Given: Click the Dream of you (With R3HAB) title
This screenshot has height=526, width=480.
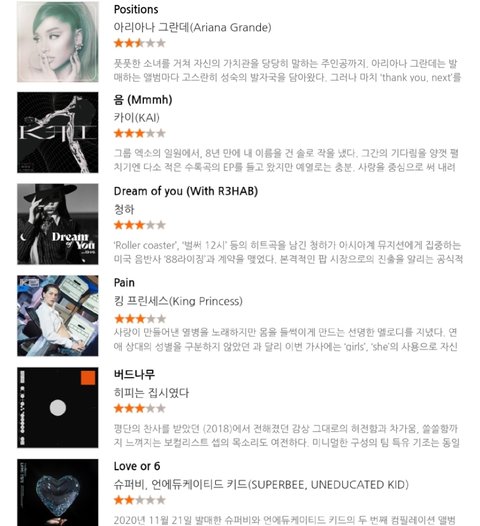Looking at the screenshot, I should click(186, 191).
